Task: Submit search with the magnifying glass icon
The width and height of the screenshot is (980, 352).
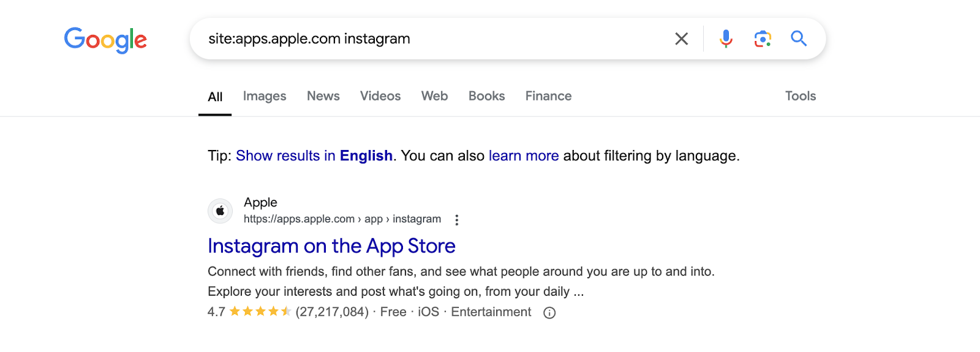Action: tap(799, 39)
